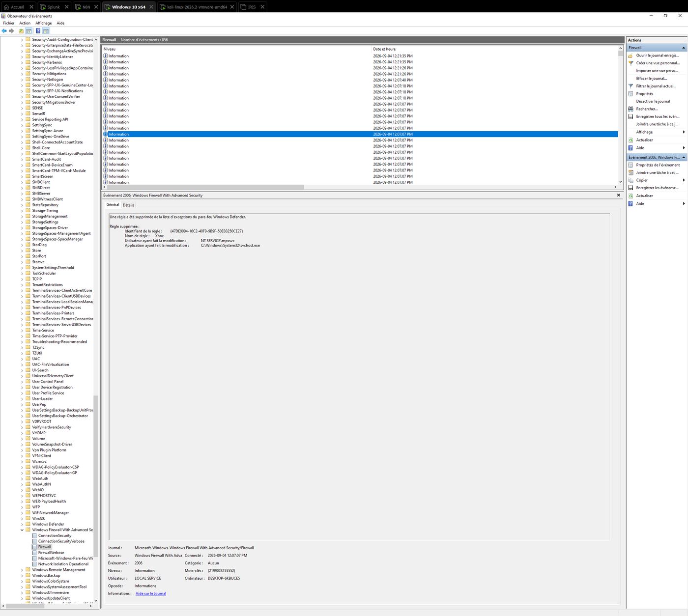Click the Aide icon in Événement 2006 section

[x=631, y=203]
